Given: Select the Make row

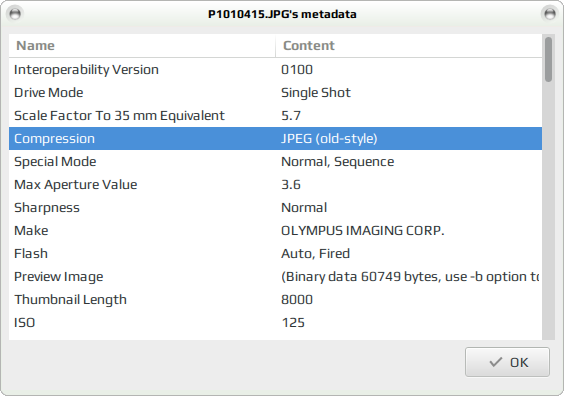Looking at the screenshot, I should tap(276, 231).
